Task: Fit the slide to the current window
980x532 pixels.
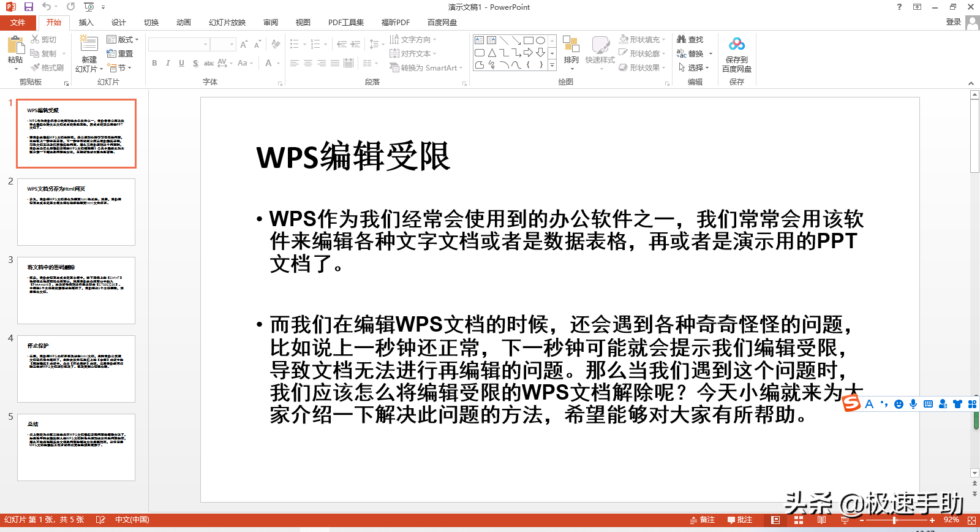Action: tap(971, 520)
